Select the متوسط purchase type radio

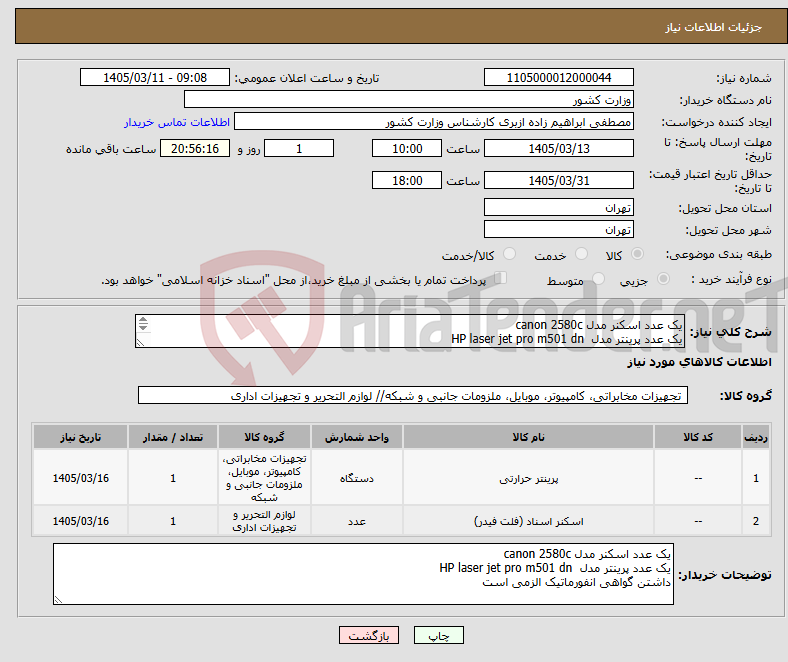click(x=598, y=278)
